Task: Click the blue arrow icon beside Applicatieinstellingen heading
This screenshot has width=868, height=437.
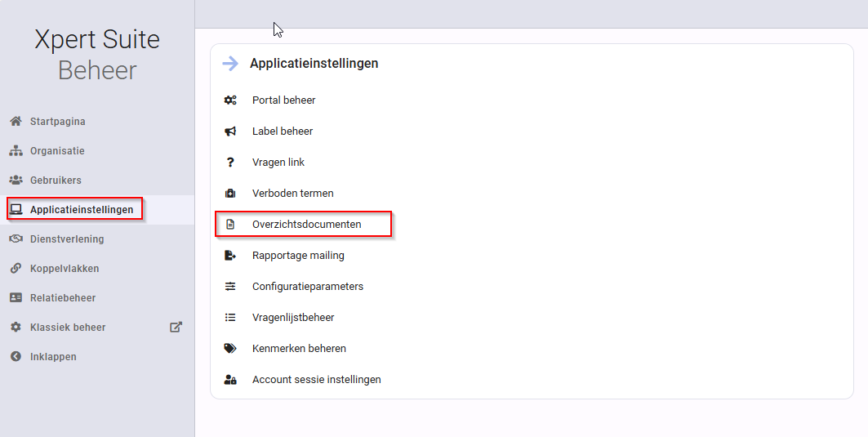Action: click(230, 63)
